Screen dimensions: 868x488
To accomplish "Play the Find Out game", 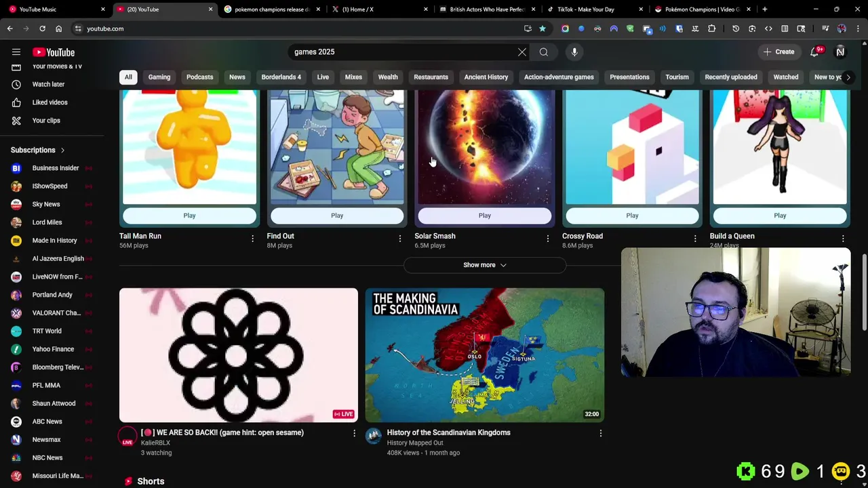I will click(337, 216).
